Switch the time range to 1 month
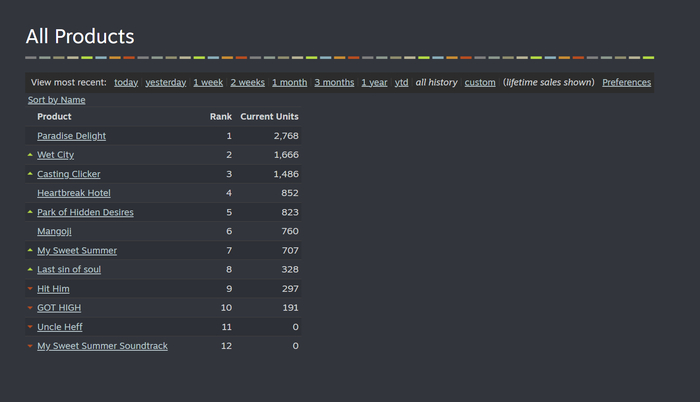Screen dimensions: 700x402 [x=289, y=82]
